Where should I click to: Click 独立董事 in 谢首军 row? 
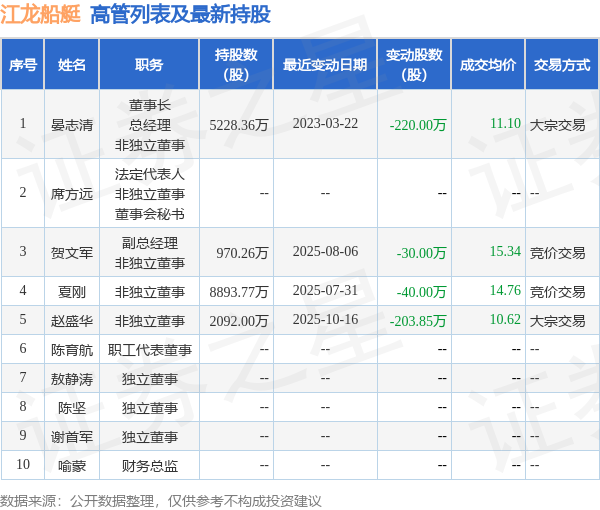tap(150, 437)
